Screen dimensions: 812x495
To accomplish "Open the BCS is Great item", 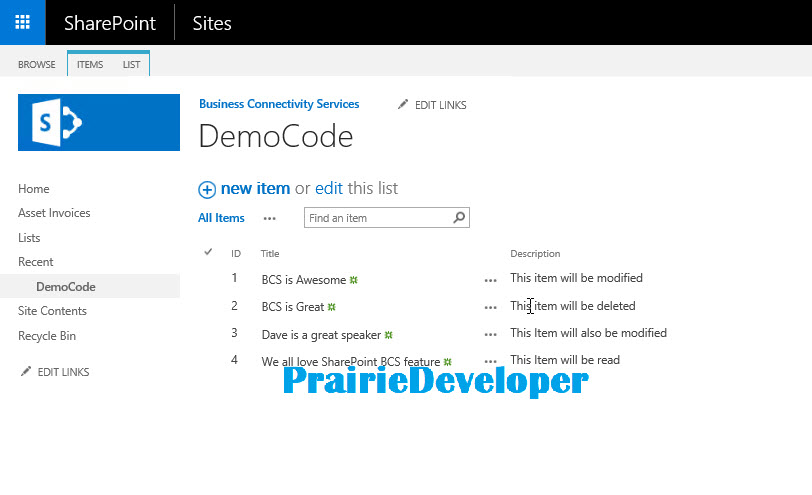I will [x=293, y=307].
